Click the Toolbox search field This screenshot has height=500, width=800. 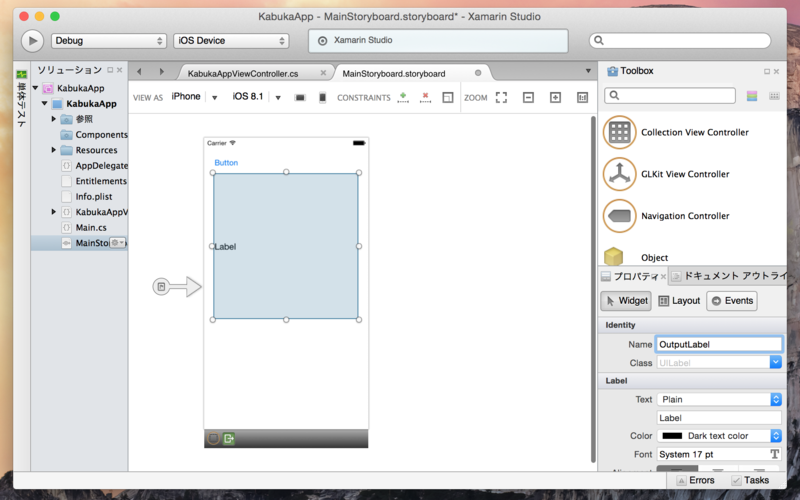(670, 95)
